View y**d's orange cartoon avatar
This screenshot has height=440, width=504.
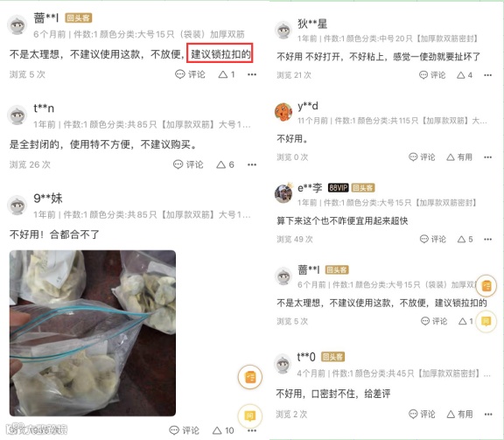283,112
